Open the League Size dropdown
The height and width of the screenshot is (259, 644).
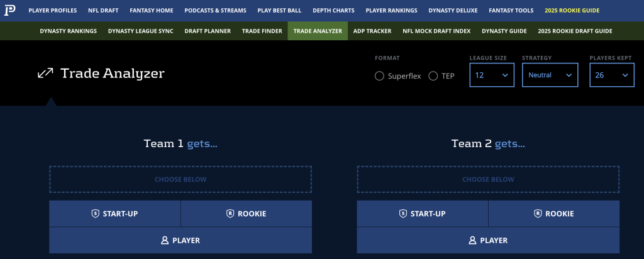coord(491,75)
